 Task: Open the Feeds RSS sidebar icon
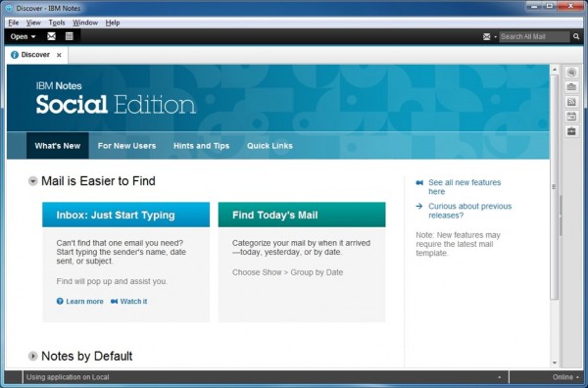(x=571, y=102)
